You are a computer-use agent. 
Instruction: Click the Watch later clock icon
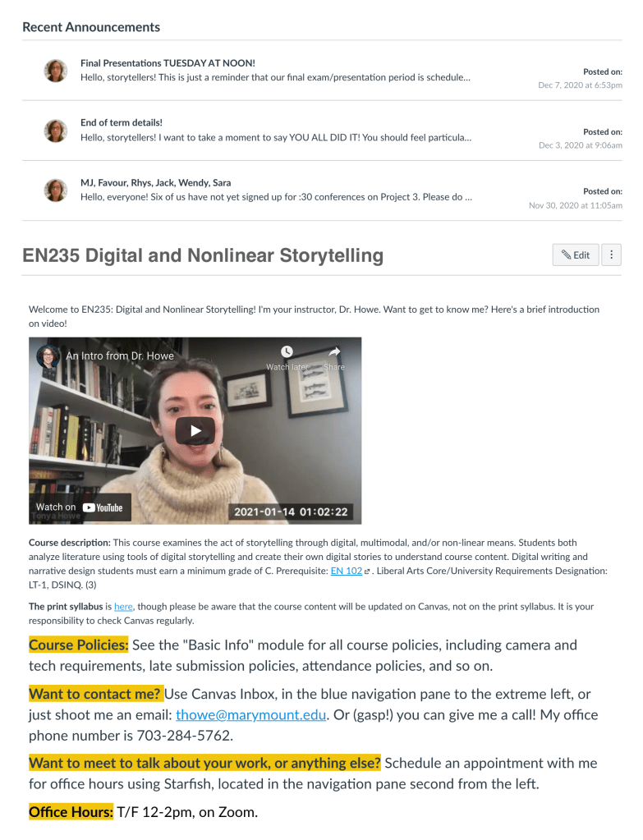(x=287, y=351)
